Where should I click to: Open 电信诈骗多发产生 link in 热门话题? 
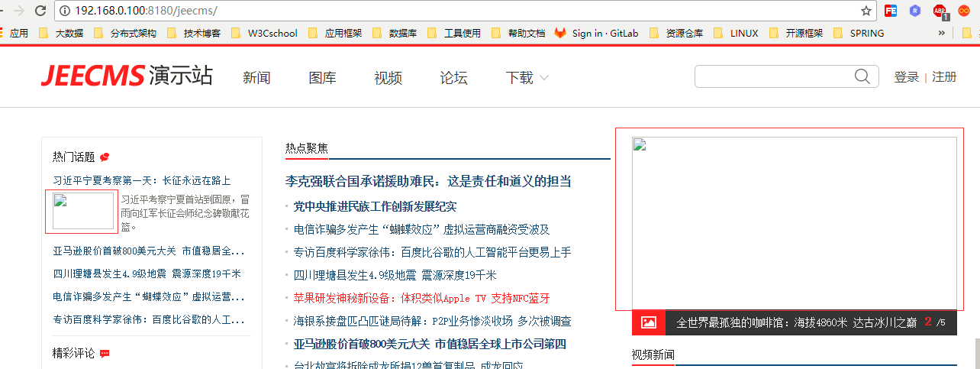[x=149, y=296]
